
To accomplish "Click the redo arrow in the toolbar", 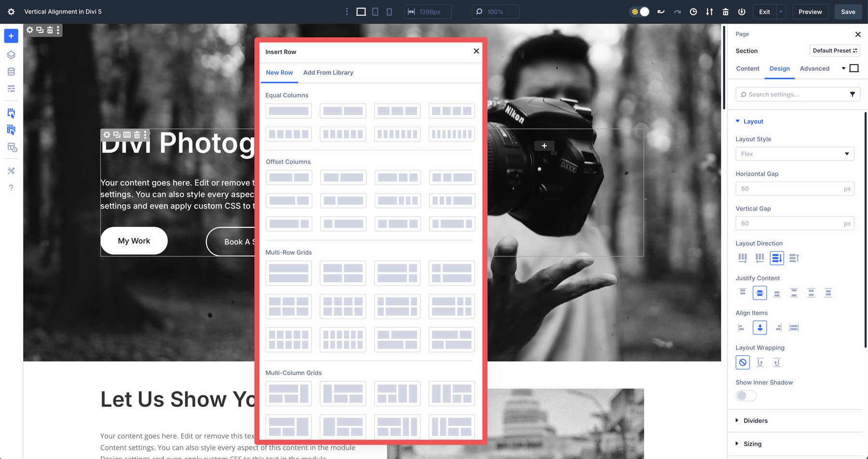I will tap(677, 12).
